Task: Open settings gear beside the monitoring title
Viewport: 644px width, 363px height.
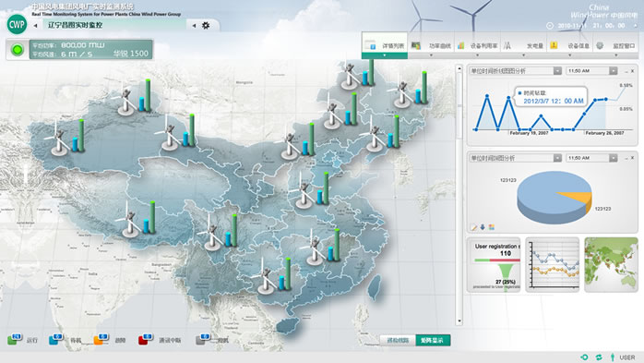Action: (x=206, y=26)
